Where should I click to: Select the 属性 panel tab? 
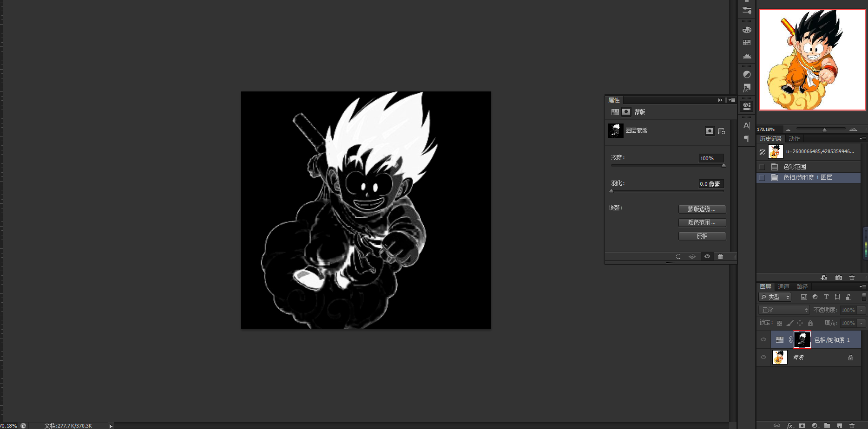[614, 100]
